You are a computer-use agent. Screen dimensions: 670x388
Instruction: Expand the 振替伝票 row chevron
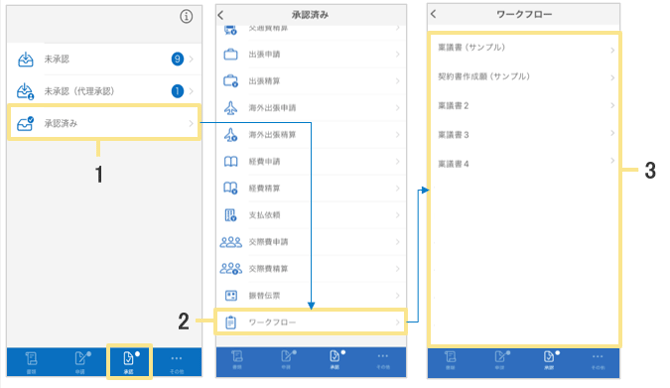[x=397, y=295]
